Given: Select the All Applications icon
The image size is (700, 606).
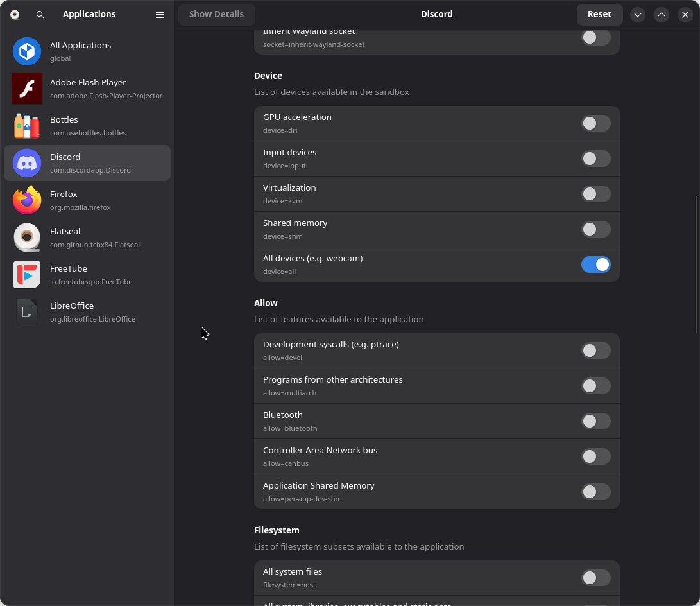Looking at the screenshot, I should click(27, 51).
